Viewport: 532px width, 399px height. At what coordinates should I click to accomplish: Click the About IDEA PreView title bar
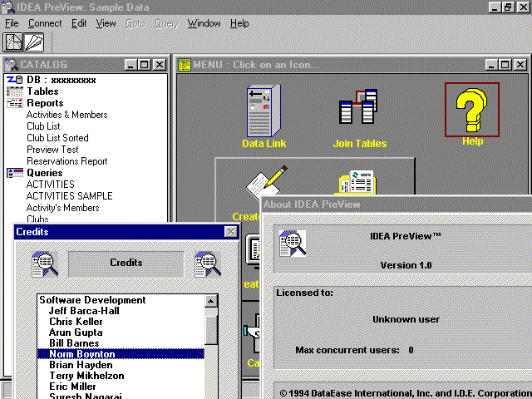(x=397, y=204)
